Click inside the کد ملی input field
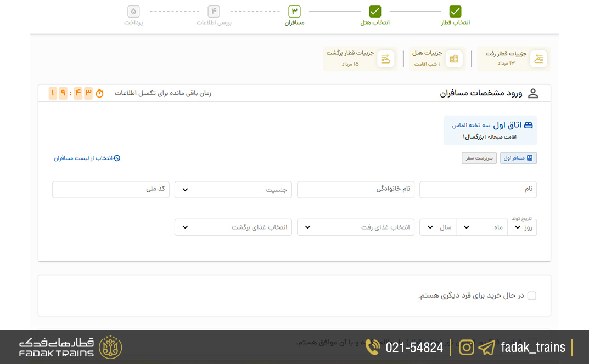 coord(110,190)
